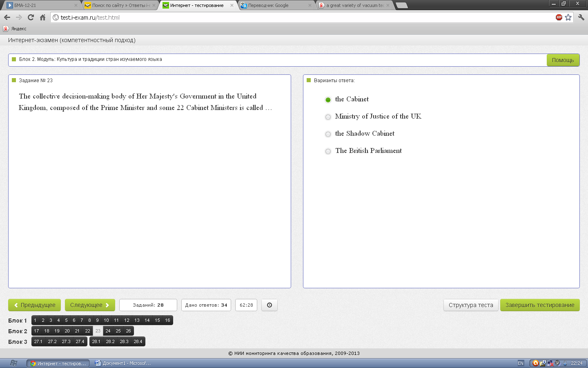Reload the page with the refresh icon
Viewport: 588px width, 368px height.
[x=31, y=17]
